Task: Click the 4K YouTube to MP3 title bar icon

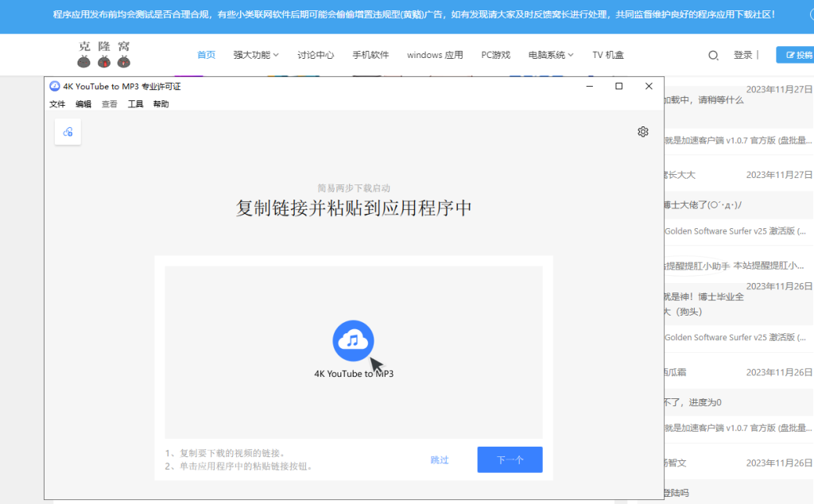Action: click(55, 86)
